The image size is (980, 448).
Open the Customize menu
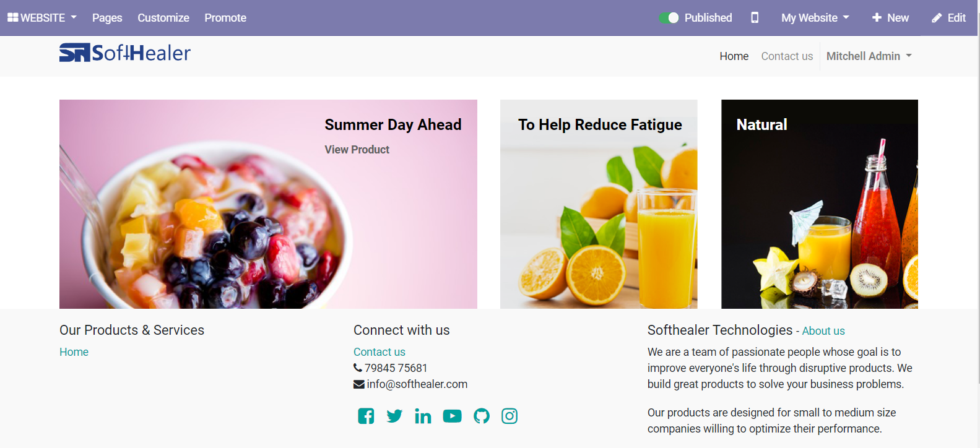[163, 17]
